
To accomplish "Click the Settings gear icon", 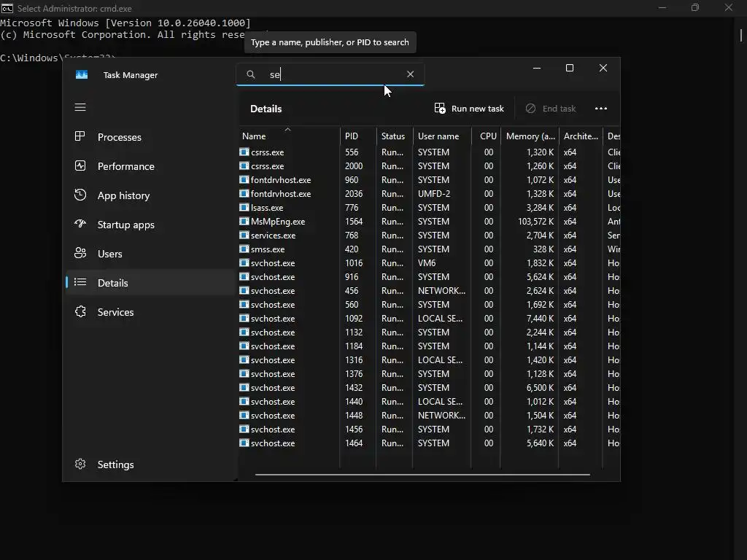I will [x=80, y=464].
